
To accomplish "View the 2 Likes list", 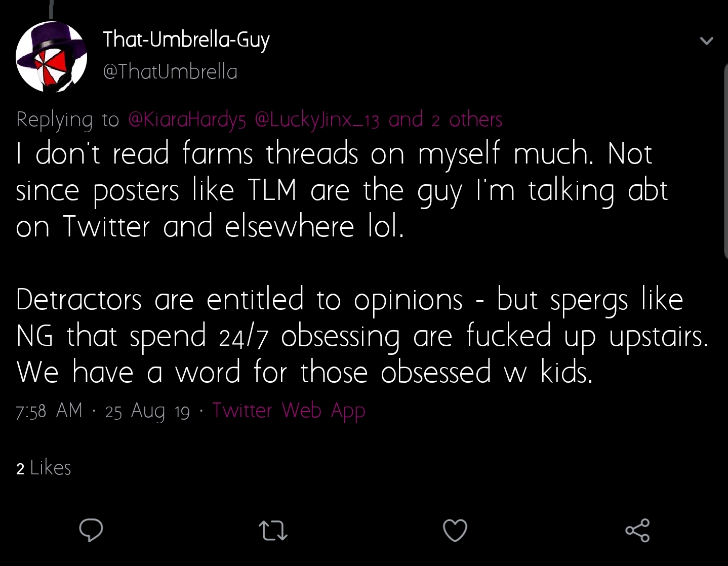I will coord(44,468).
